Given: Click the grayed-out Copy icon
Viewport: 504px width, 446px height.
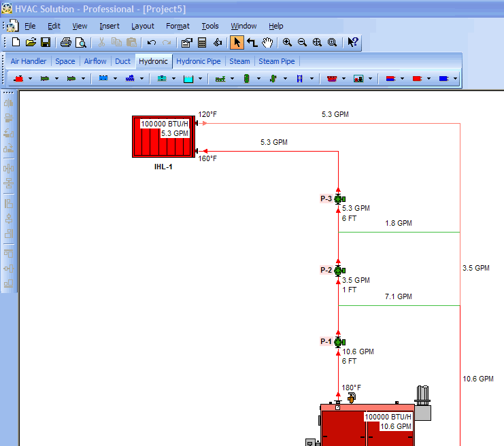Looking at the screenshot, I should pos(116,42).
